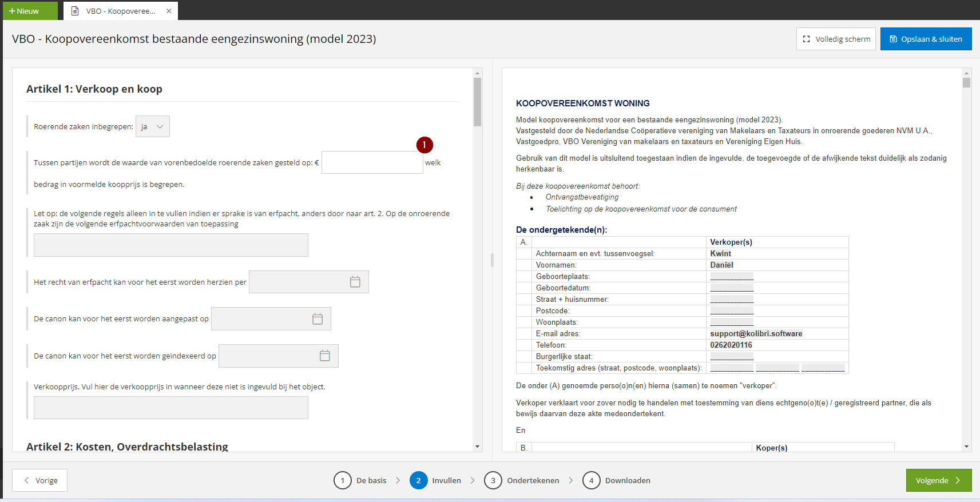Open a new item with the Nieuw button

pyautogui.click(x=30, y=11)
